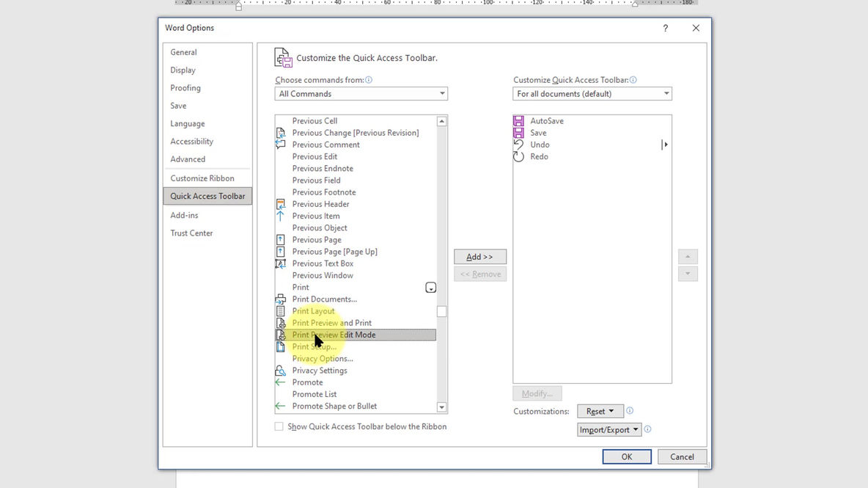The width and height of the screenshot is (868, 488).
Task: Click the Move Down arrow button
Action: (688, 274)
